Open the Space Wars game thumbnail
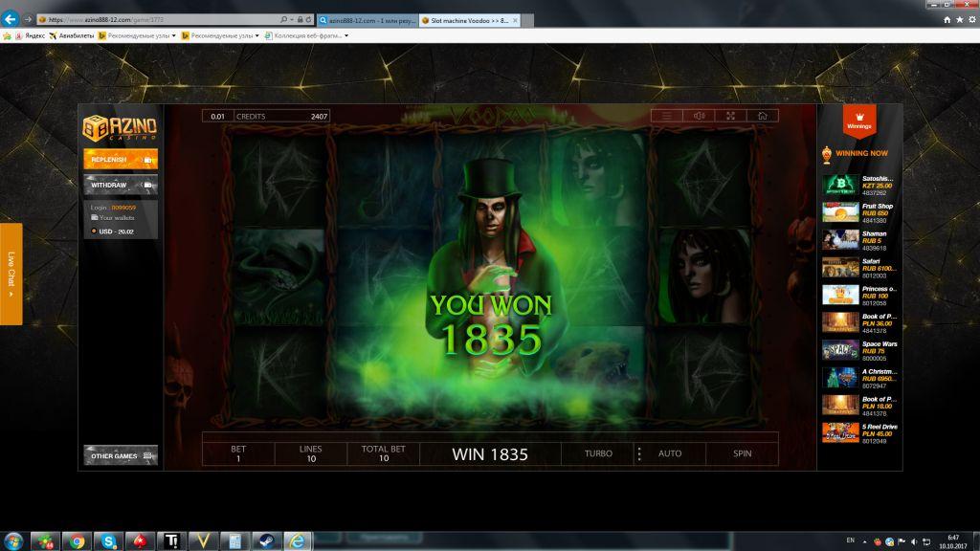The height and width of the screenshot is (551, 980). [x=840, y=350]
